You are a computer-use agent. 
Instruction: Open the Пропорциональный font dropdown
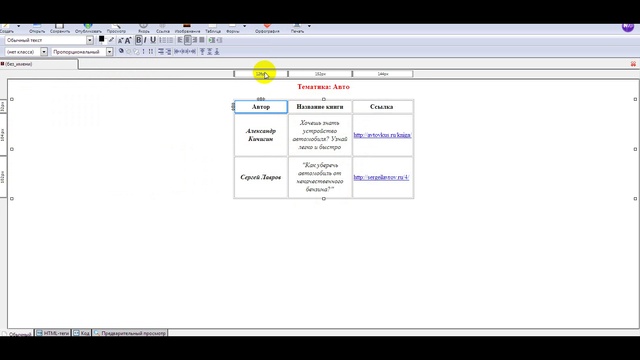pos(109,52)
